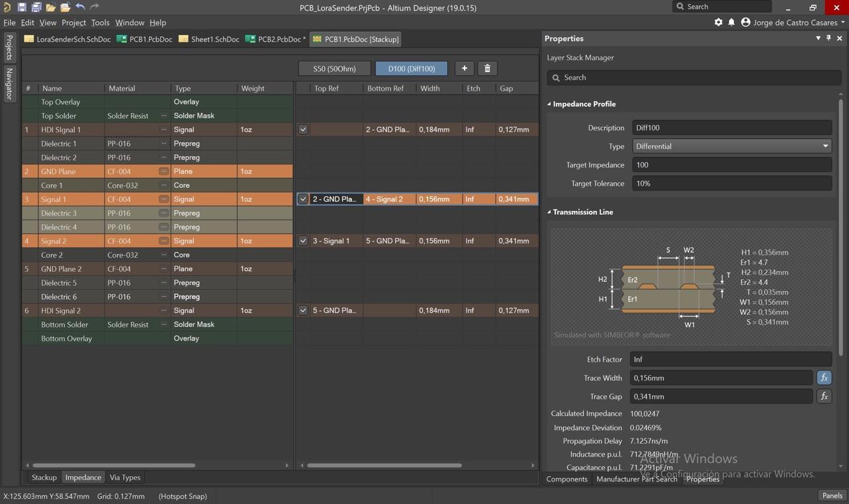
Task: Switch to the Via Types tab
Action: (125, 478)
